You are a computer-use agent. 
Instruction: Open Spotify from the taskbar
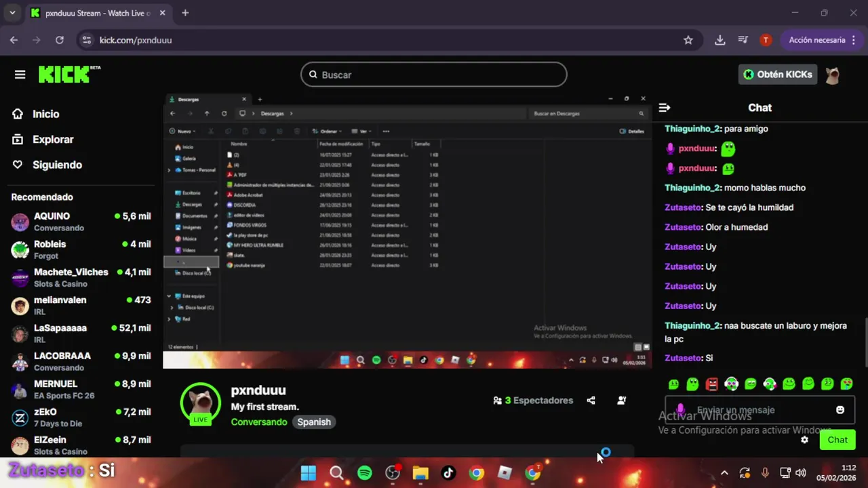point(365,473)
